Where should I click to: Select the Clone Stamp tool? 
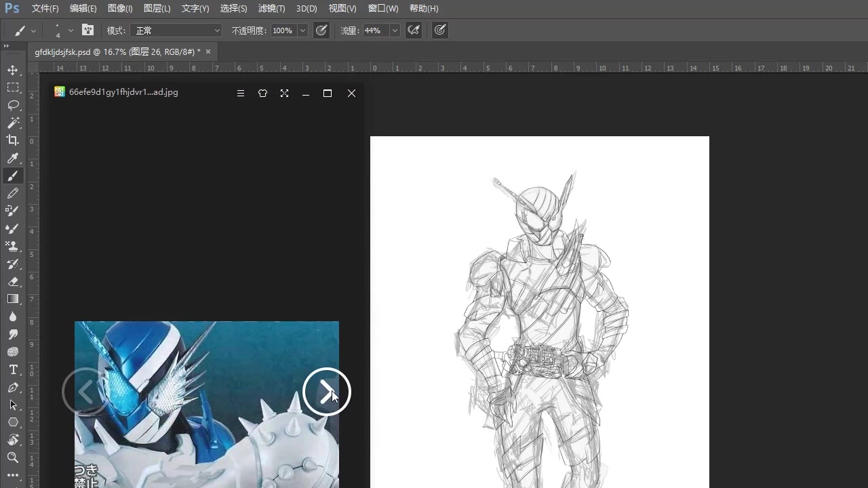point(13,246)
